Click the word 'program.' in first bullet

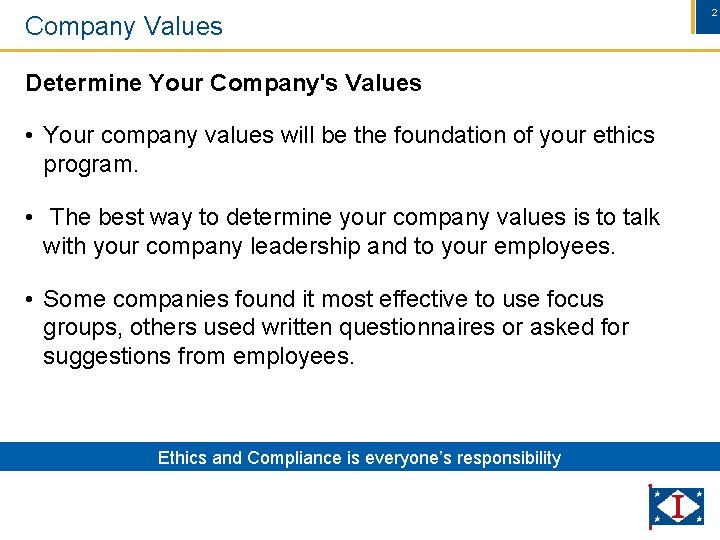pyautogui.click(x=90, y=164)
